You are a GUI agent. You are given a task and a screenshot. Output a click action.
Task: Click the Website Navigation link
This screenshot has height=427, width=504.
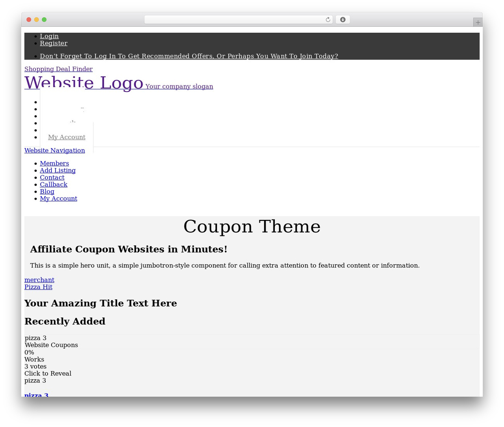pyautogui.click(x=55, y=150)
